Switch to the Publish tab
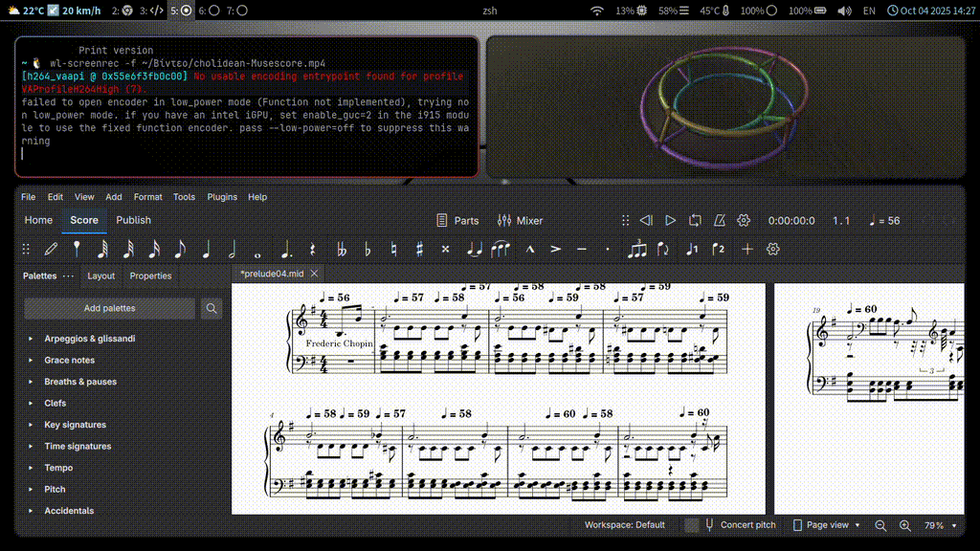This screenshot has width=980, height=551. point(133,220)
